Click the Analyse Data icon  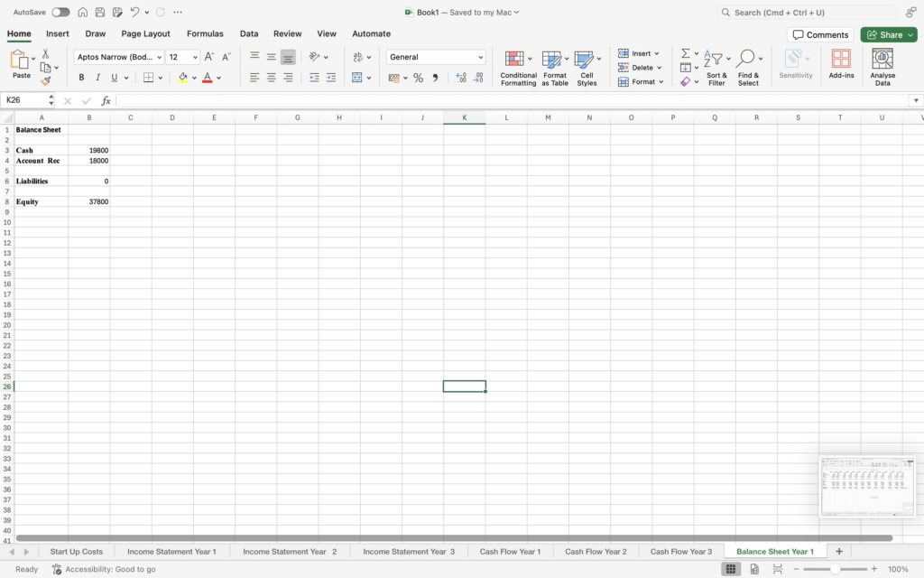882,60
